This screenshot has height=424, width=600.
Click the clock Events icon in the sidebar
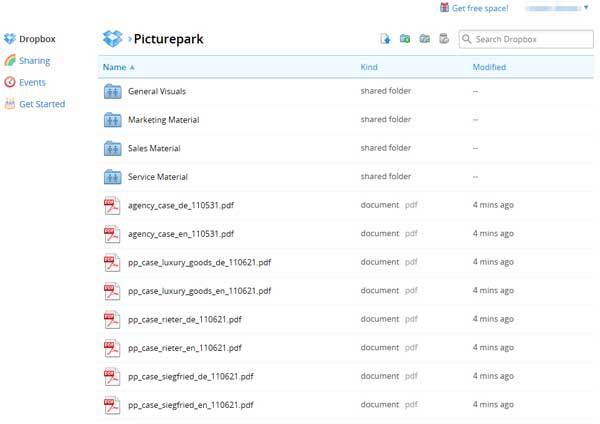click(x=10, y=82)
